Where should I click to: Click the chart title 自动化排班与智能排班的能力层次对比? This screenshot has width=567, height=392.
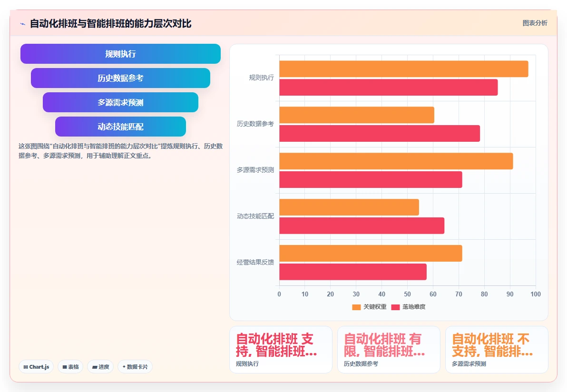pyautogui.click(x=111, y=24)
